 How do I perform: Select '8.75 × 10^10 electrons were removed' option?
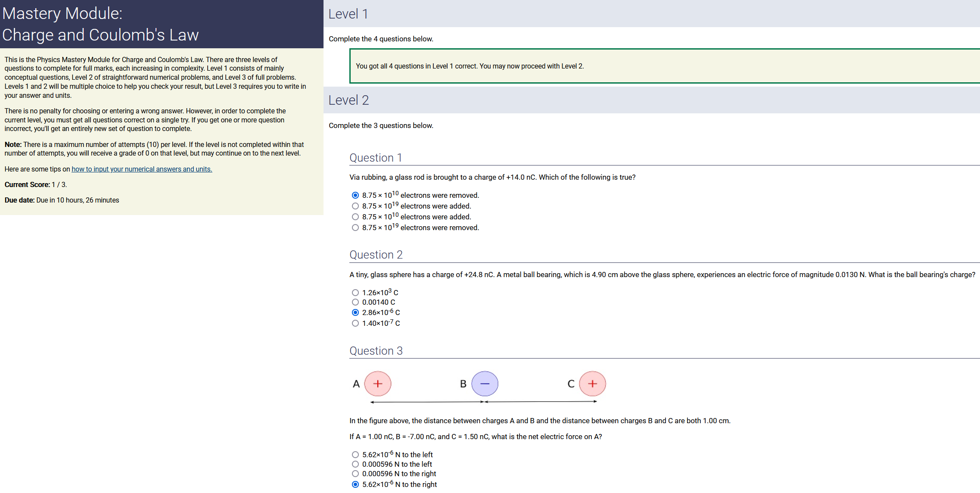pos(355,195)
